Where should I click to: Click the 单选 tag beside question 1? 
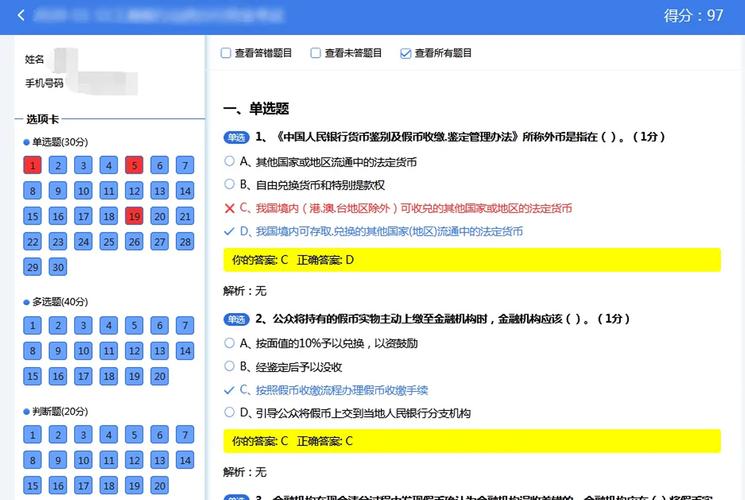point(235,137)
